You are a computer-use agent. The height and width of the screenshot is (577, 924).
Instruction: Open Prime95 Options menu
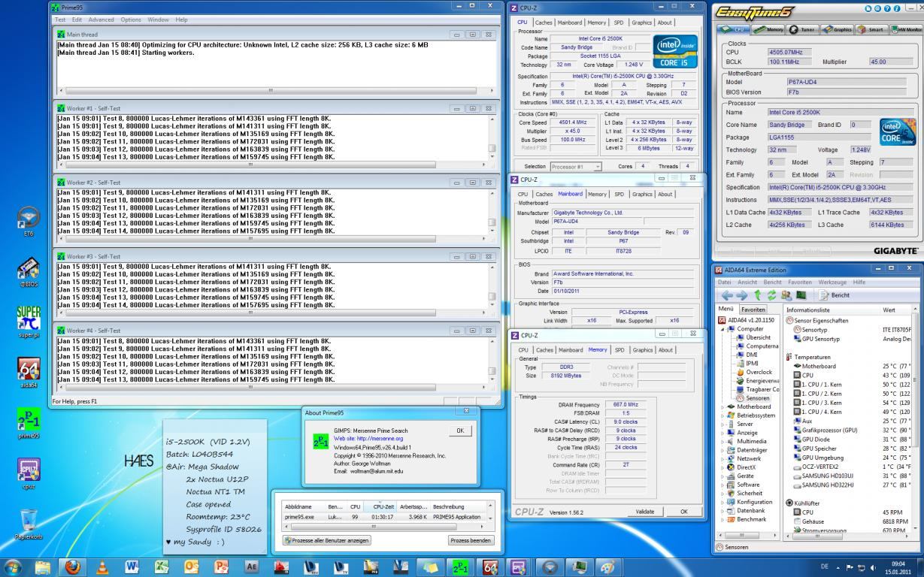tap(131, 19)
